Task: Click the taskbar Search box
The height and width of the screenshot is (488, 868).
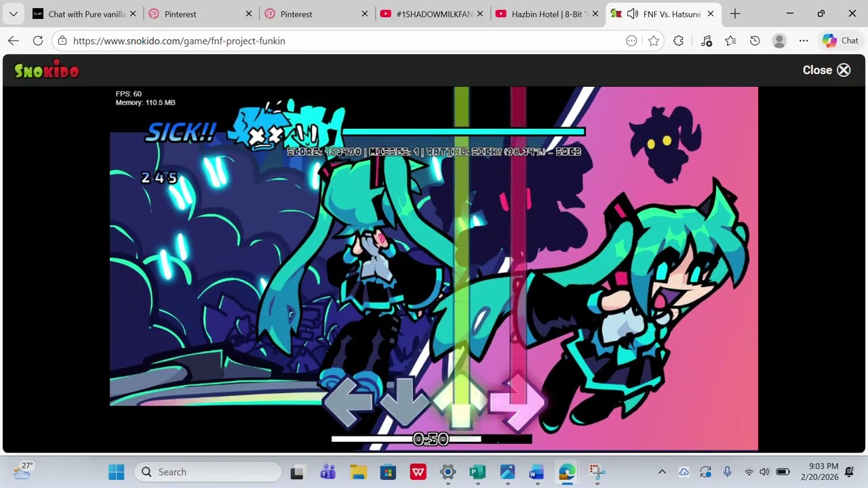Action: [x=208, y=472]
